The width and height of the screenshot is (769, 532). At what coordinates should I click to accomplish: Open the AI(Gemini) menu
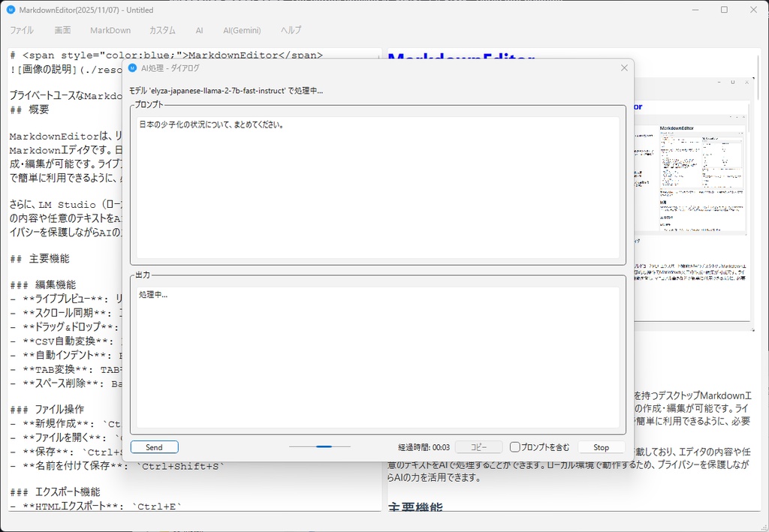(242, 30)
